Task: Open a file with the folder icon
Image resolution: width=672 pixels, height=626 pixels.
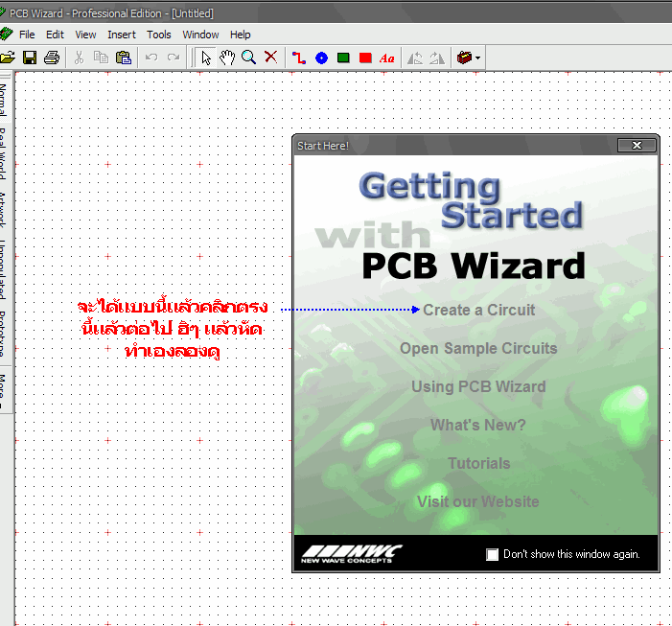Action: [x=8, y=58]
